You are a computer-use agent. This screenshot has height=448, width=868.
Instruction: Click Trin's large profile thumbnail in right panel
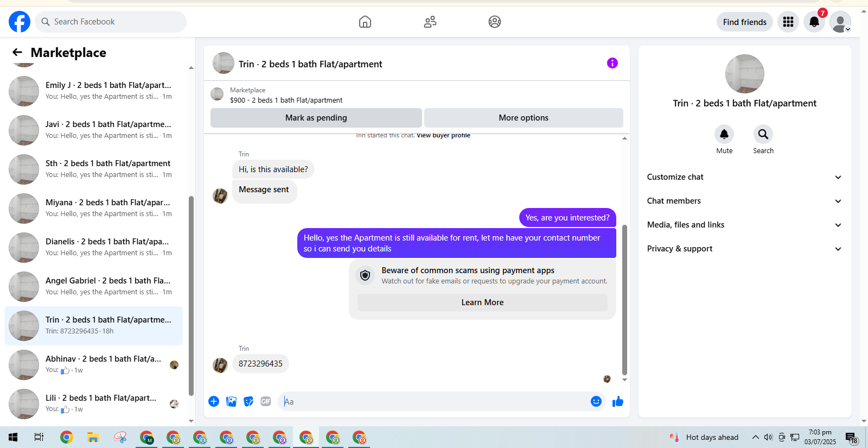pyautogui.click(x=744, y=74)
